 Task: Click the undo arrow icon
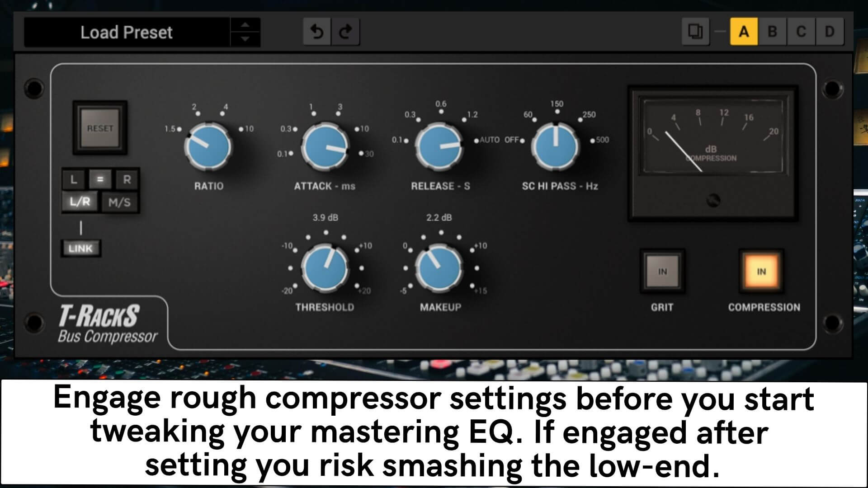(317, 32)
